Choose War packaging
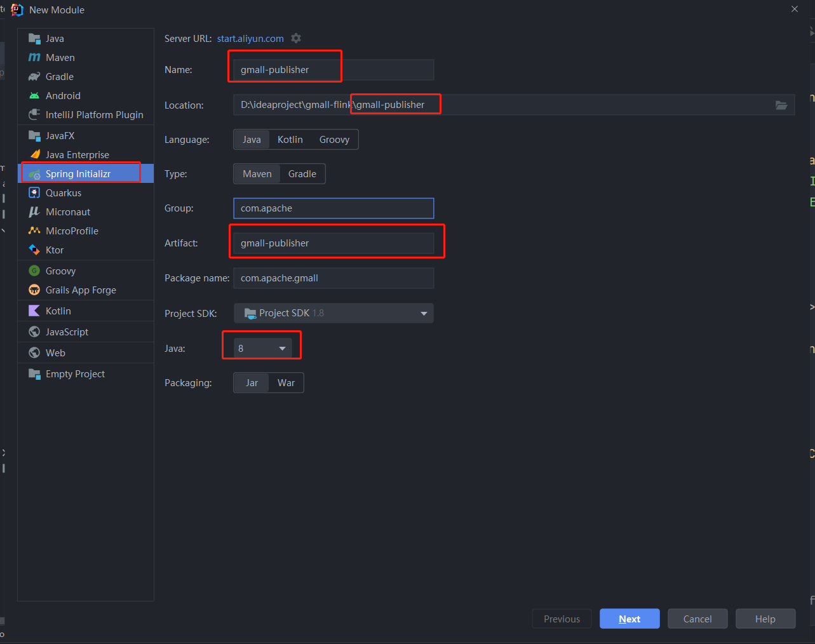Viewport: 815px width, 644px height. [286, 383]
